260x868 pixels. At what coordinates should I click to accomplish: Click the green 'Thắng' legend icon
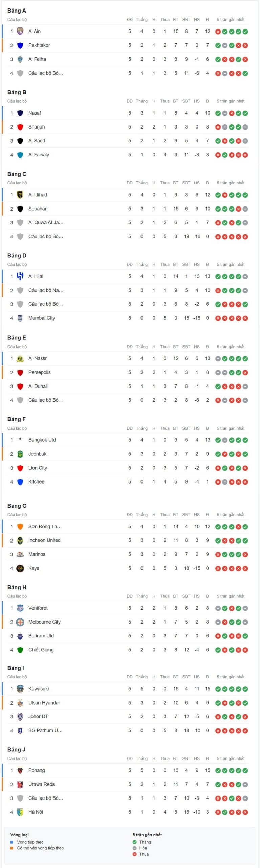click(135, 842)
